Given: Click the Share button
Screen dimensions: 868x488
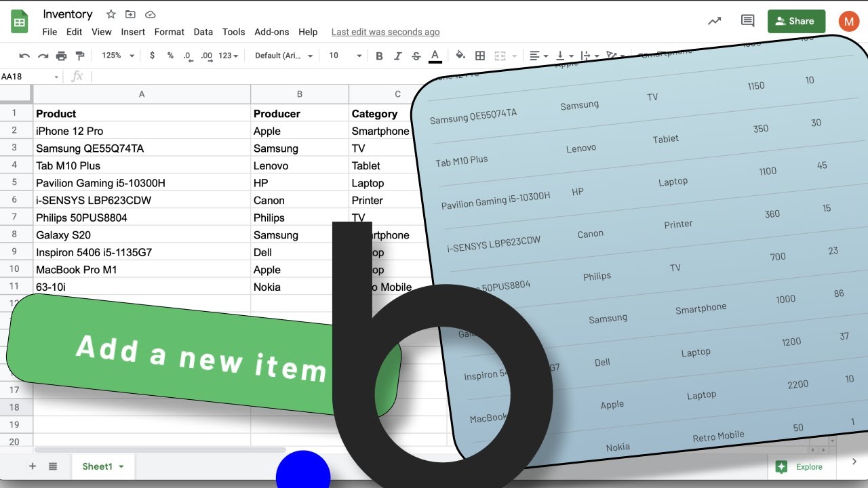Looking at the screenshot, I should pyautogui.click(x=796, y=21).
